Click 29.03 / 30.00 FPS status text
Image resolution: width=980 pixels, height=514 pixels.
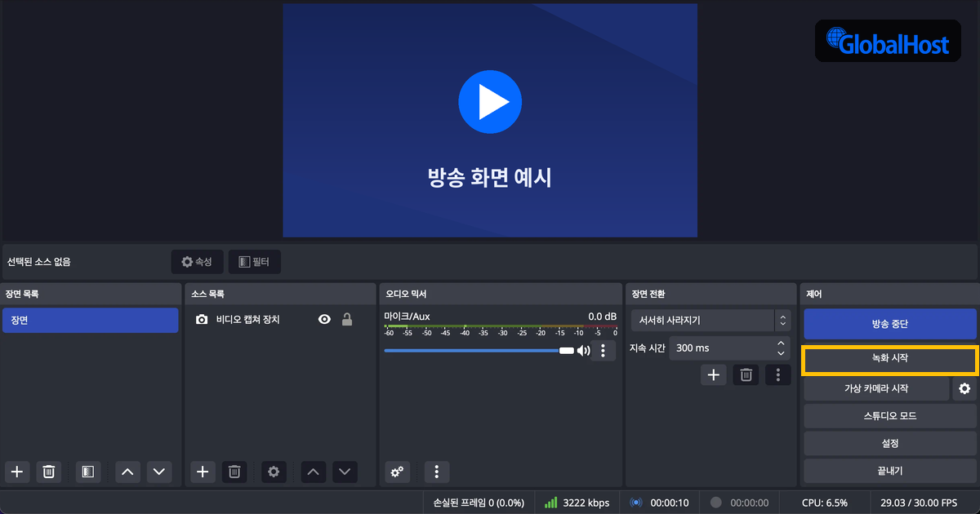pos(920,503)
